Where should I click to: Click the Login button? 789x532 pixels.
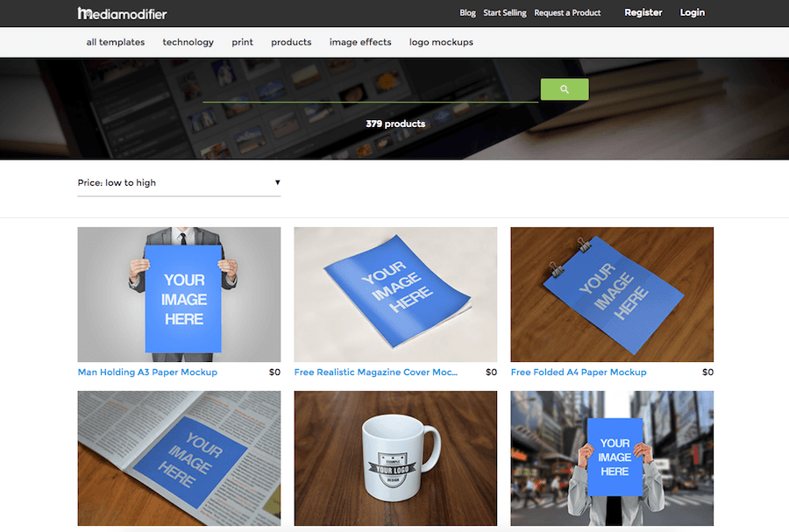pos(692,13)
